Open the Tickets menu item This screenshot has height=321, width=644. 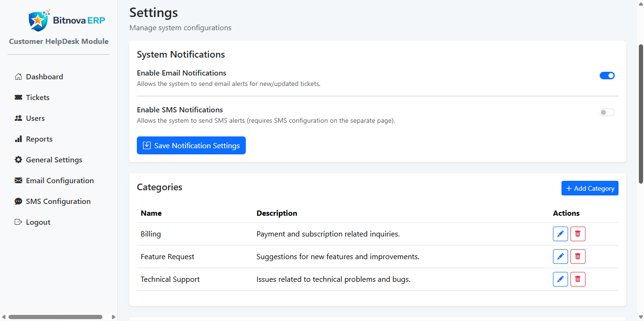pos(37,98)
